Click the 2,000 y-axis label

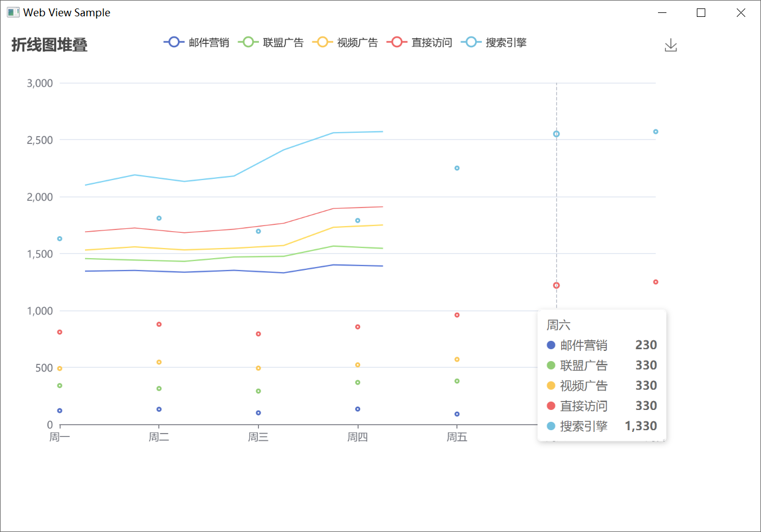coord(40,197)
